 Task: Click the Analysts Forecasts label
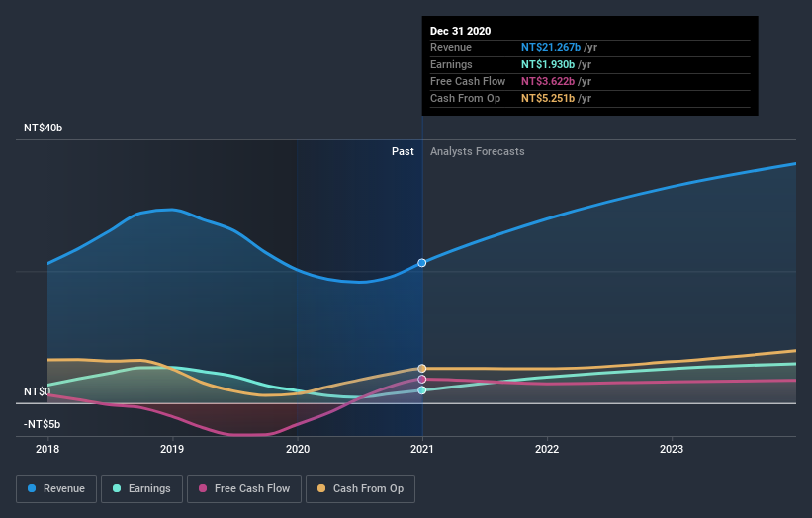tap(478, 151)
